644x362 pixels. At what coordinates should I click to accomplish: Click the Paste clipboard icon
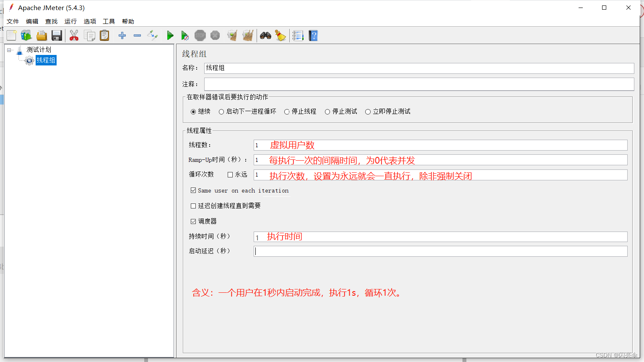104,36
